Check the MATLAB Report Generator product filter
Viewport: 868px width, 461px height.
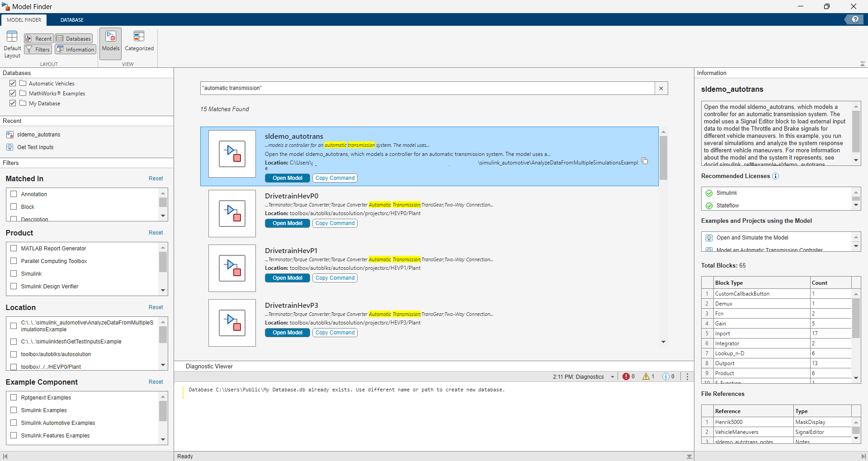coord(14,248)
